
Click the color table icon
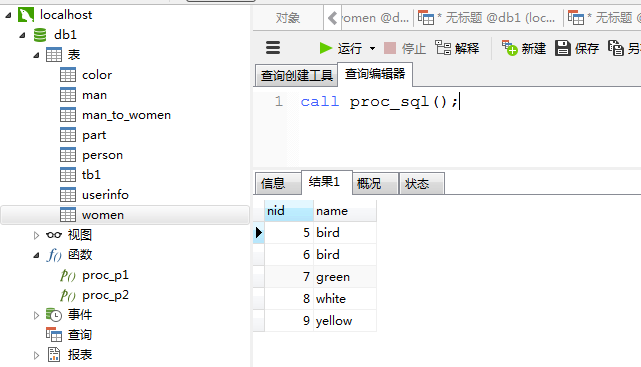(68, 75)
